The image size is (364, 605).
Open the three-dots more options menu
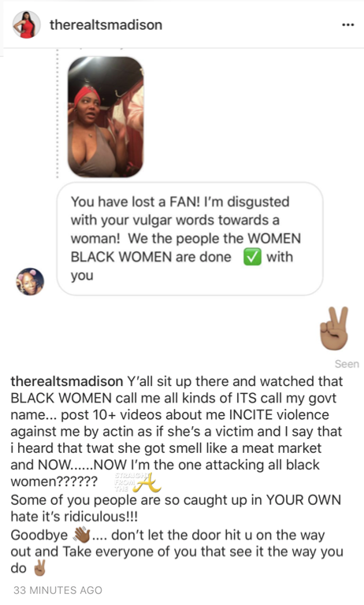tap(347, 25)
